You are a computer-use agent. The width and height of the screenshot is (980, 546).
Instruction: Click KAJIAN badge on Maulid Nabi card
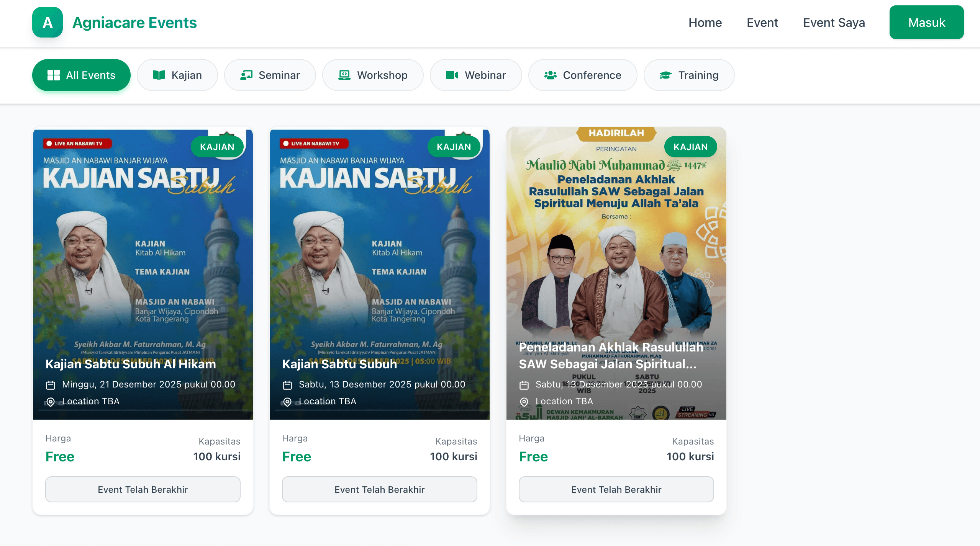coord(690,147)
